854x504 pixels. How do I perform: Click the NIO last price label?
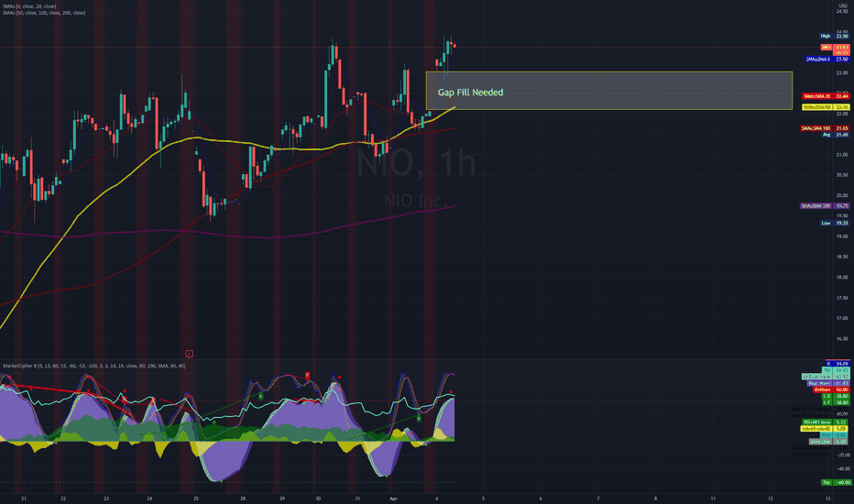pos(835,48)
